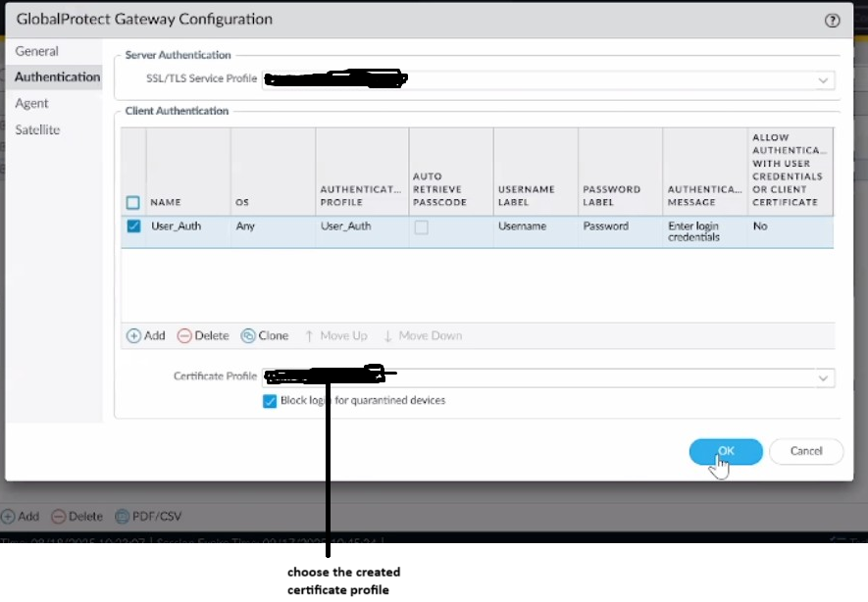The width and height of the screenshot is (868, 602).
Task: Cancel the gateway configuration dialog
Action: (806, 451)
